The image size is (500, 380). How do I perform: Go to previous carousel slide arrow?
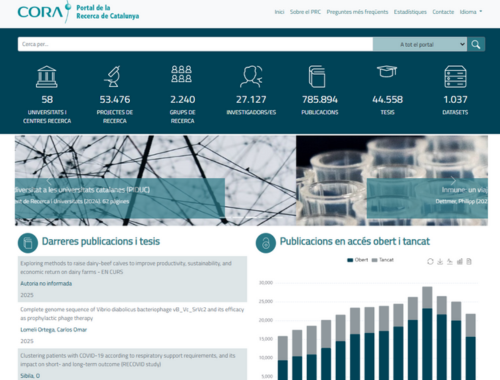(x=49, y=181)
